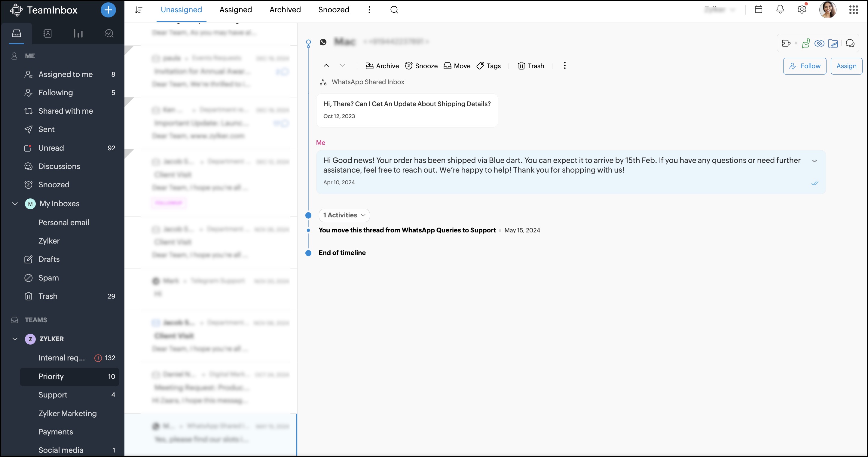Archive the open thread

pos(382,66)
